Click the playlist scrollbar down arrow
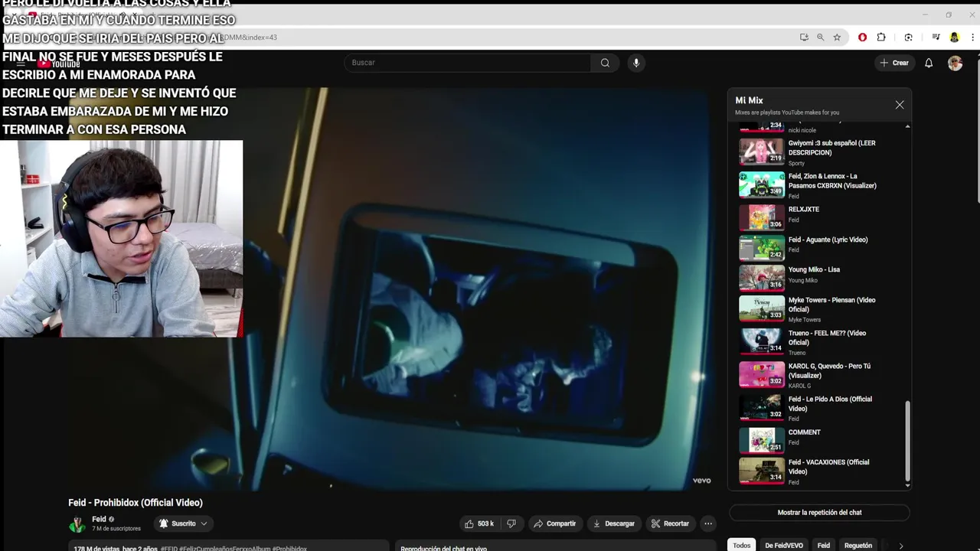This screenshot has width=980, height=551. pyautogui.click(x=908, y=485)
